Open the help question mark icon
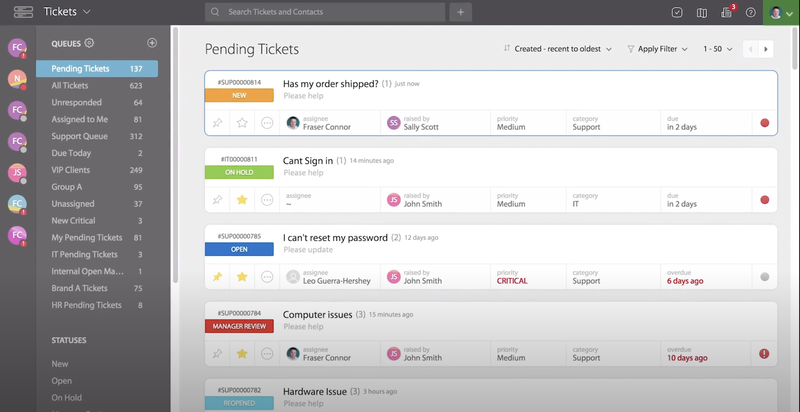 point(751,12)
